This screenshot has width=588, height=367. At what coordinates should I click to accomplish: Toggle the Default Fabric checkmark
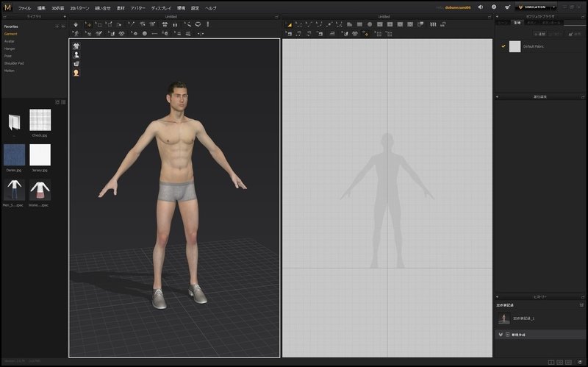point(503,46)
